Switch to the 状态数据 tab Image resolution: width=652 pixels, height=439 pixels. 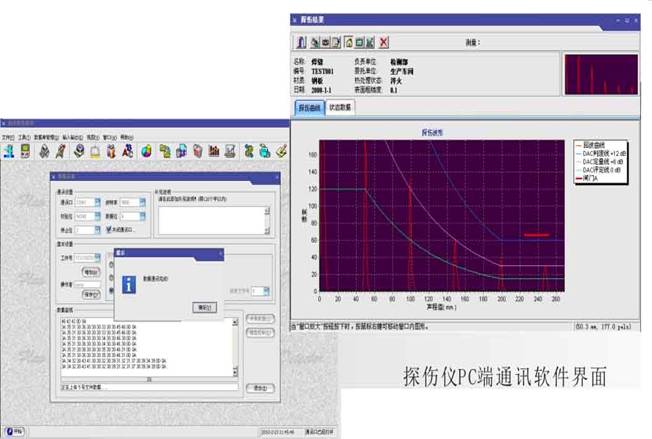(340, 105)
